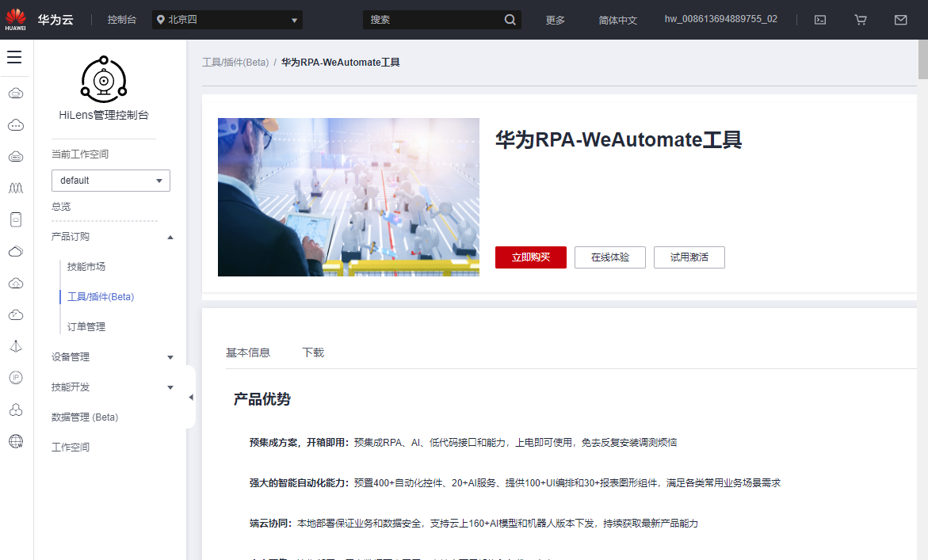The image size is (928, 560).
Task: Click the cloud upload arrow sidebar icon
Action: (x=16, y=284)
